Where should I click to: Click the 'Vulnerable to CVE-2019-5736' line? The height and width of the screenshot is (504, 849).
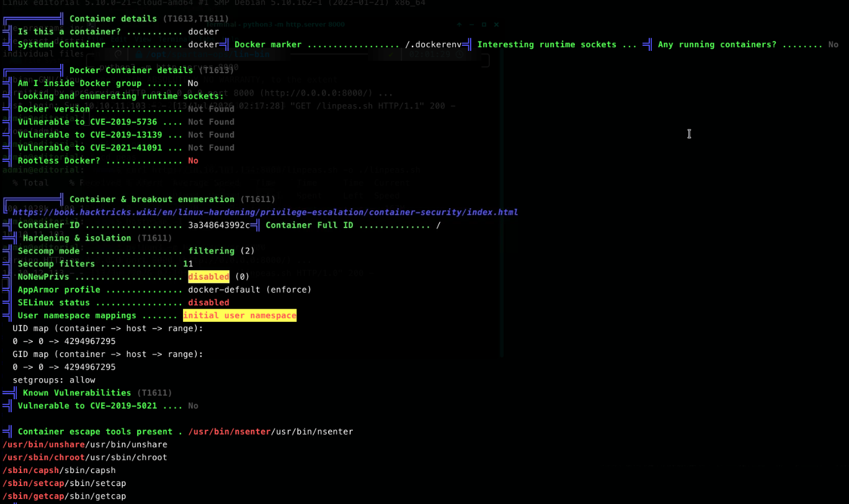tap(126, 122)
